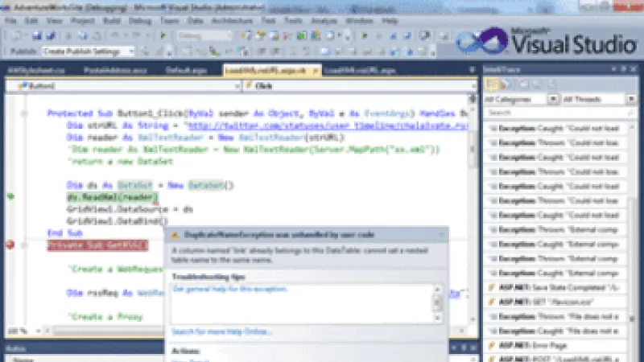This screenshot has width=644, height=362.
Task: Click the troubleshooting tips box scrollbar
Action: point(437,303)
